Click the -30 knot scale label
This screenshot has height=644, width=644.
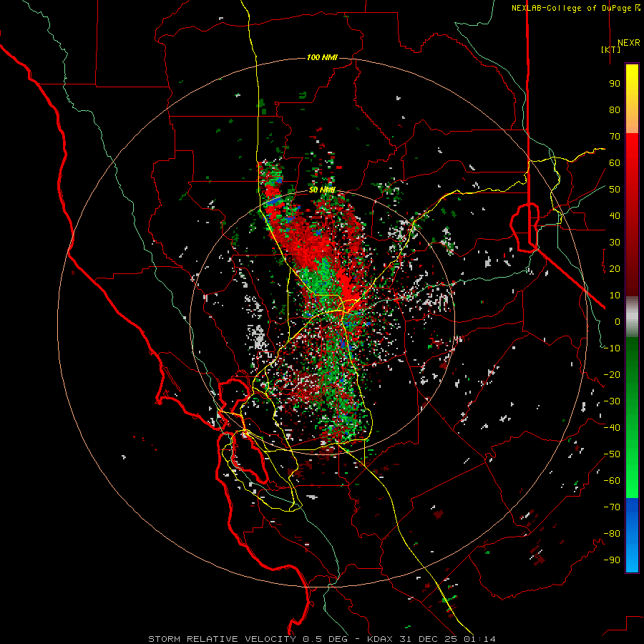click(x=612, y=401)
